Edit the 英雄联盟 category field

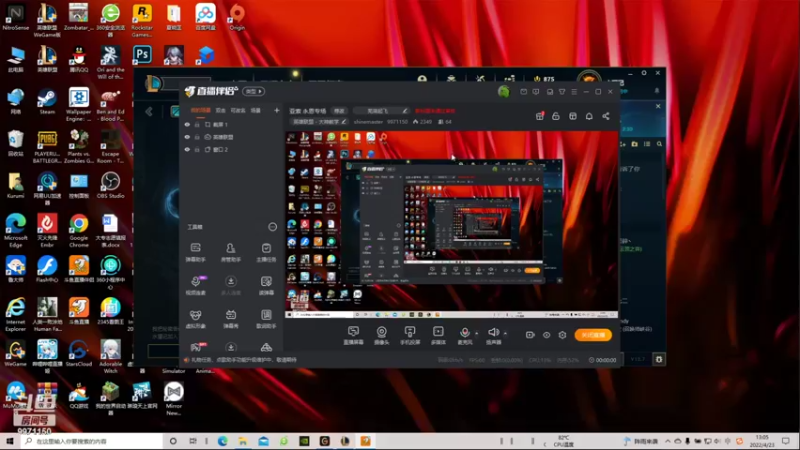point(319,122)
